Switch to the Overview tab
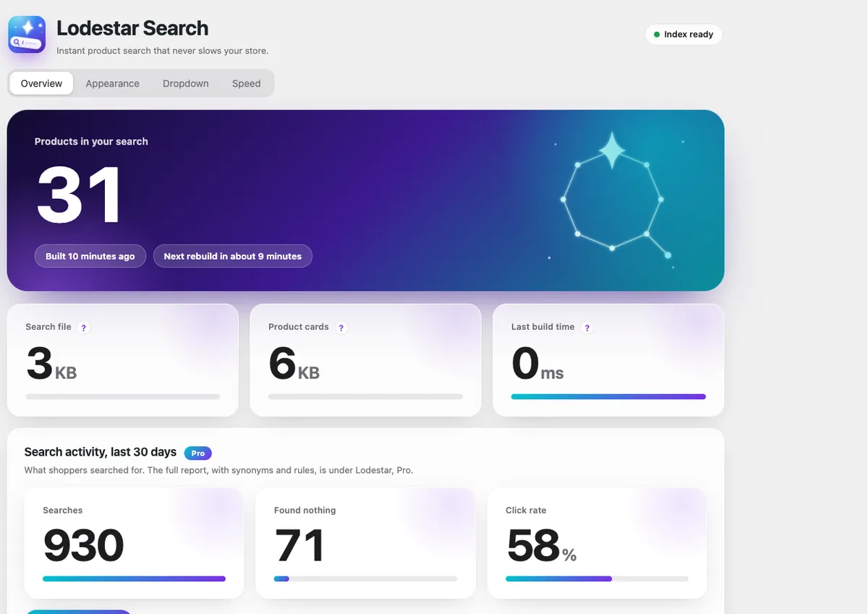The width and height of the screenshot is (868, 614). 41,83
